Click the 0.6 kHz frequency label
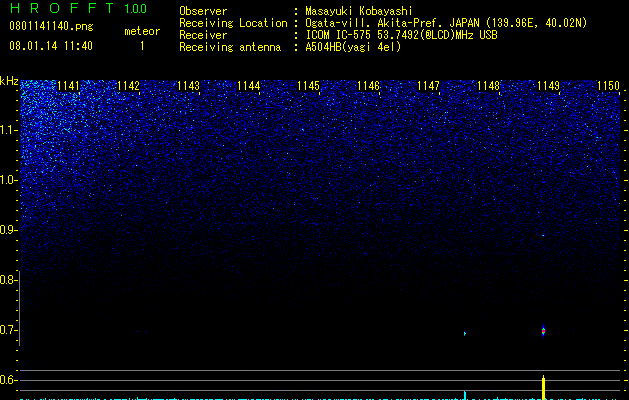The height and width of the screenshot is (400, 629). tap(8, 380)
